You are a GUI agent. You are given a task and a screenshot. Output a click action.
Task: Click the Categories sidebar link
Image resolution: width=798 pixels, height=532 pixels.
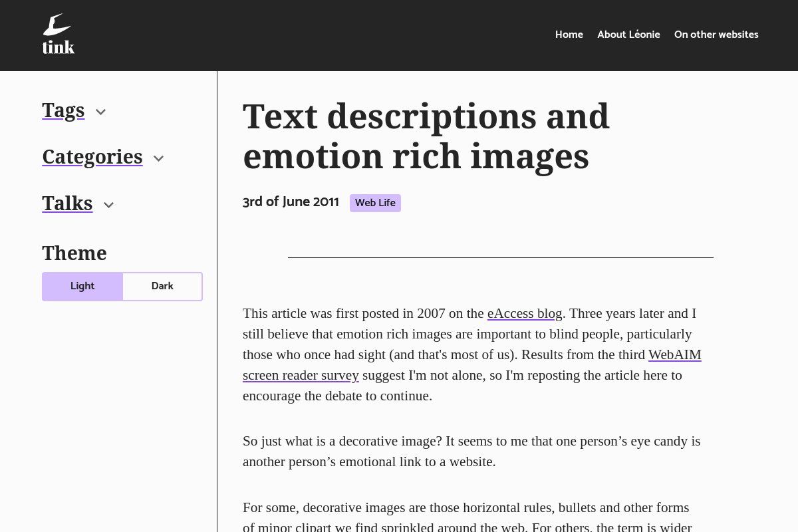coord(92,156)
